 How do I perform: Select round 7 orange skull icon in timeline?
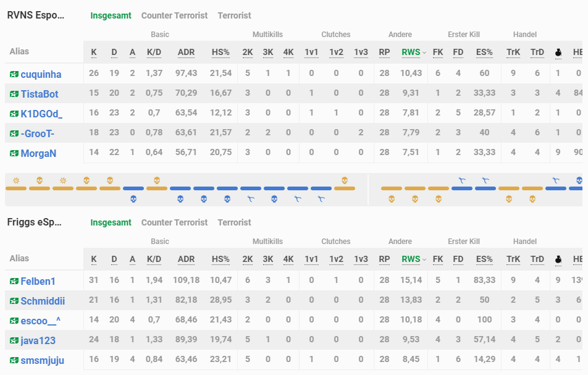point(157,181)
